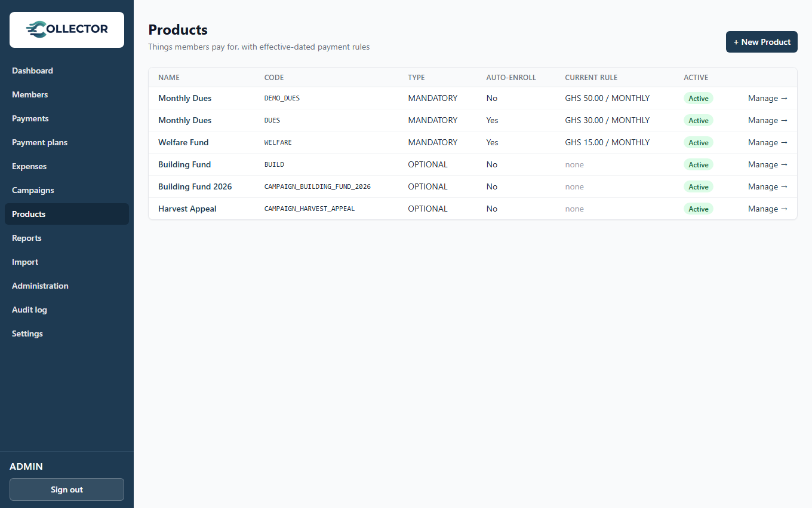Click Building Fund 2026 name

point(195,186)
